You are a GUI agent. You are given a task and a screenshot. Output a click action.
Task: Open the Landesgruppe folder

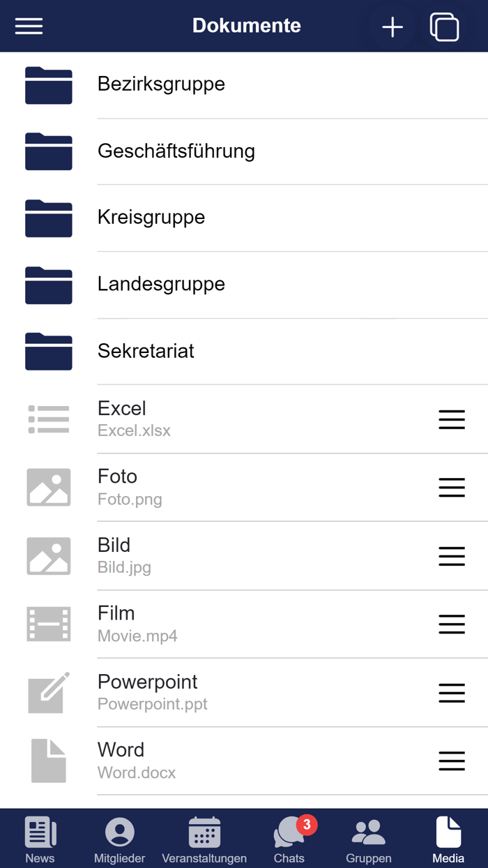click(x=161, y=285)
